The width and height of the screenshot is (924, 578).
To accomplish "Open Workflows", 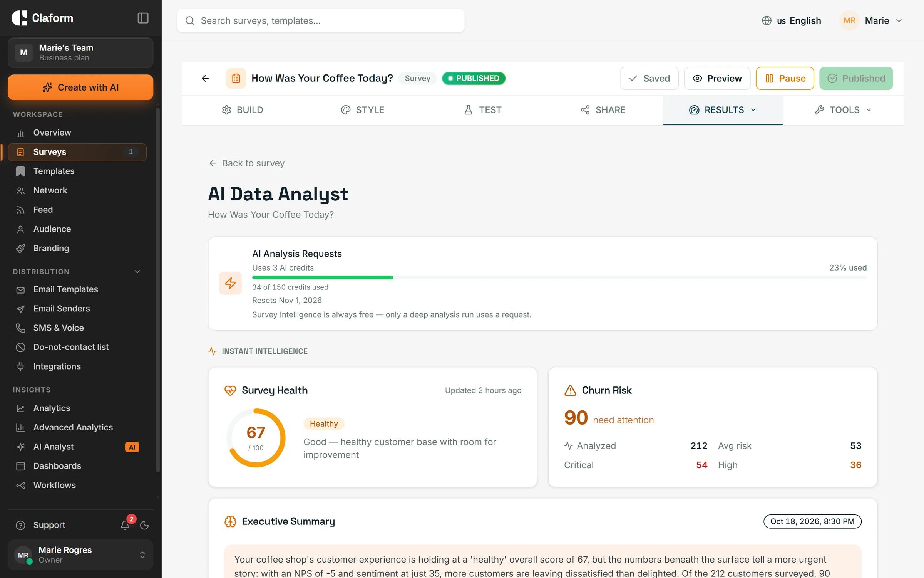I will pos(77,485).
